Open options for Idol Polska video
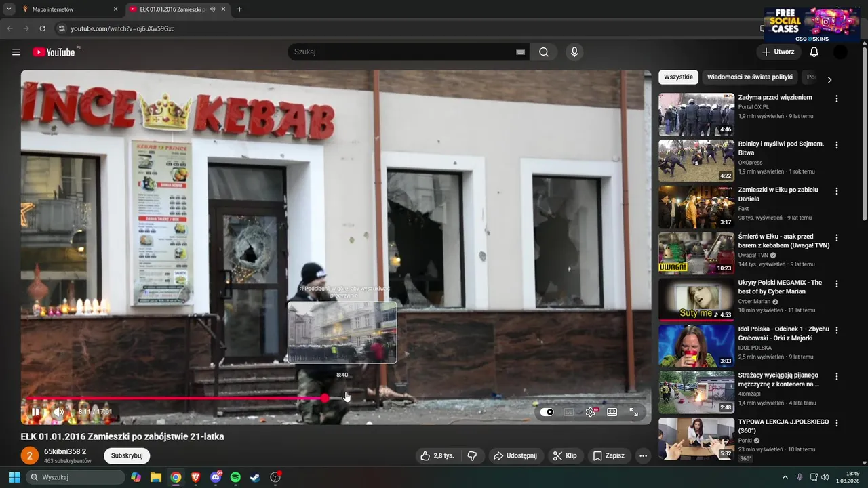 coord(836,330)
